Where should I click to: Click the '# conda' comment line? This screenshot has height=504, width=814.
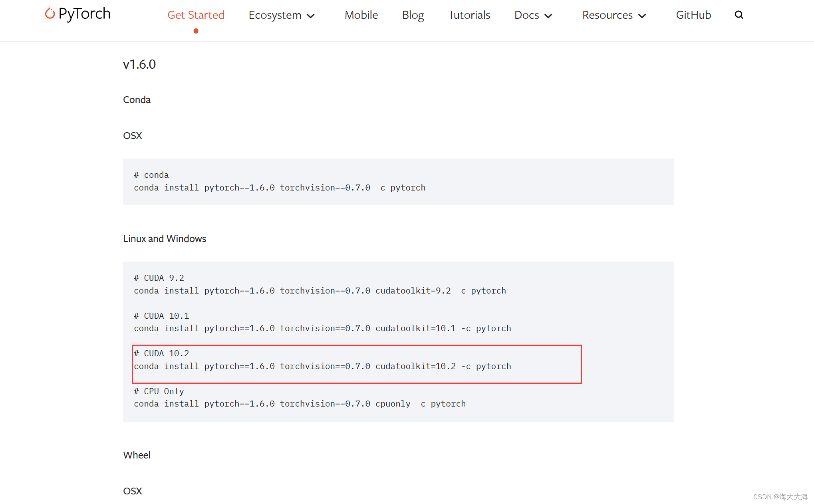(151, 175)
